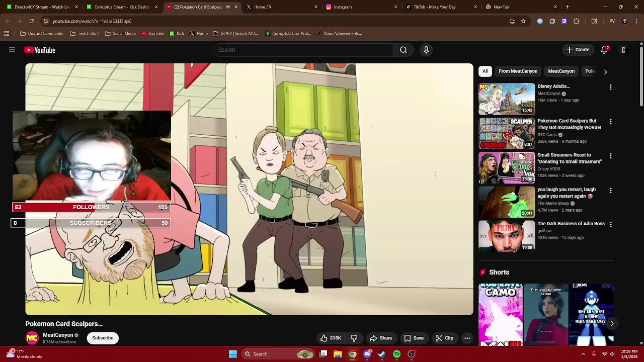Click the Subscribe button
The height and width of the screenshot is (362, 644).
coord(103,338)
